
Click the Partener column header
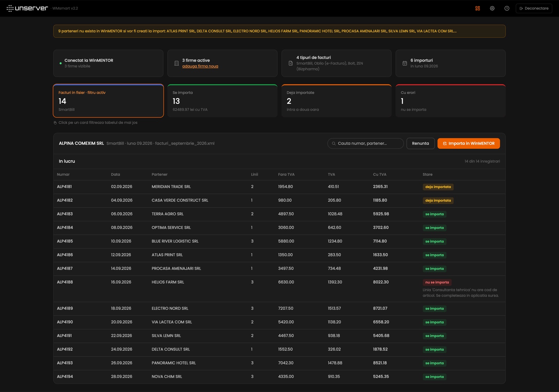(x=160, y=175)
